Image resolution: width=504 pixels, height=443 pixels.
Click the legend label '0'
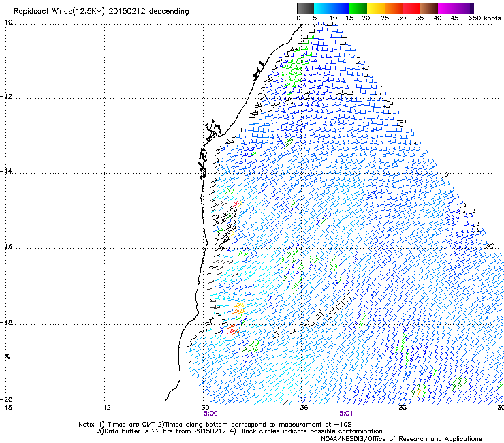pyautogui.click(x=298, y=18)
